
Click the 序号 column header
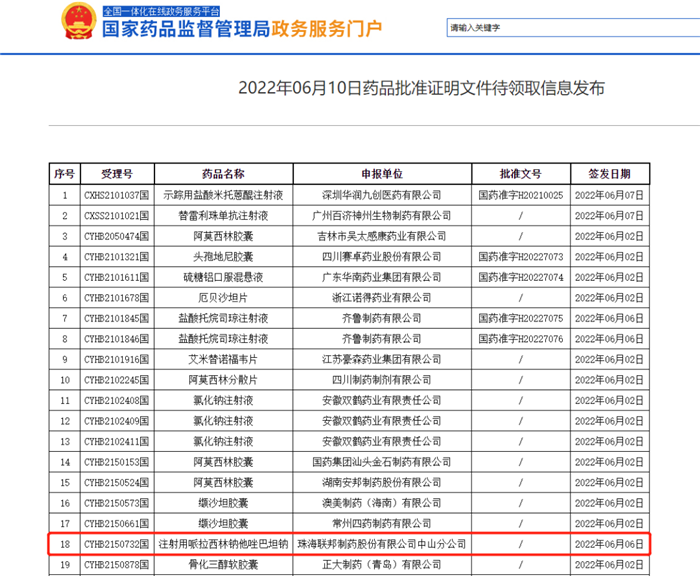click(x=65, y=174)
